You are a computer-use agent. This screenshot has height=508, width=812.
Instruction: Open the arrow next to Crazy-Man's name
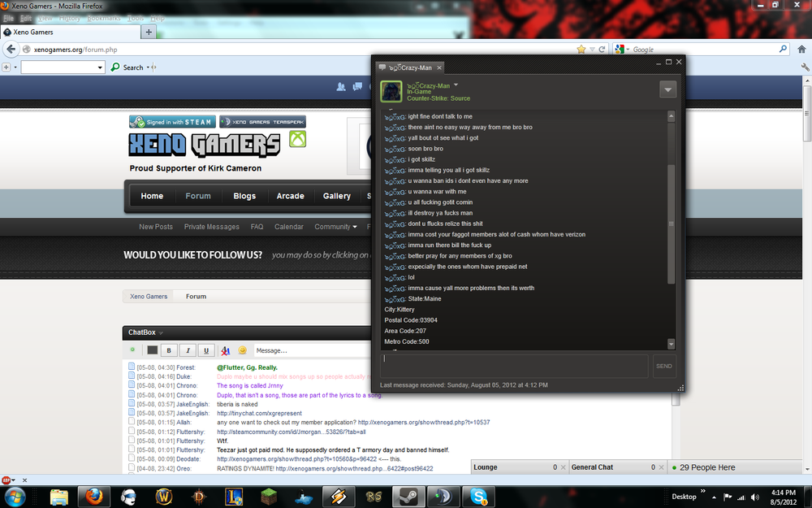(456, 85)
